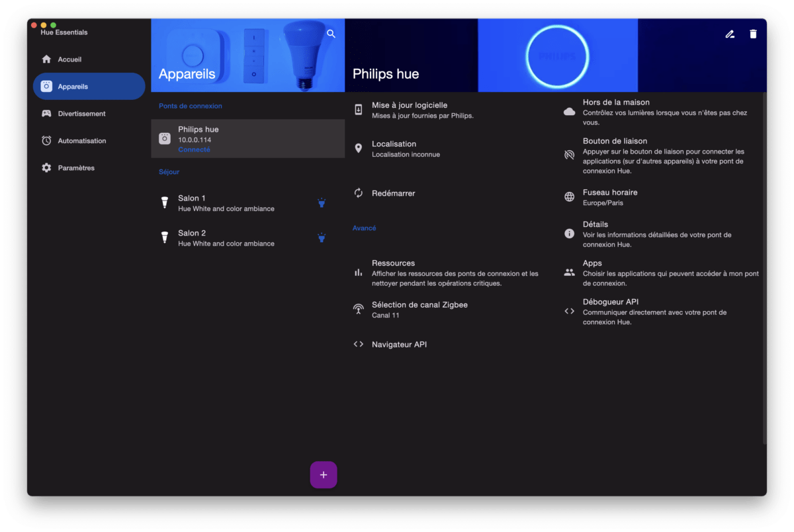This screenshot has width=794, height=532.
Task: Click the Séjour room header
Action: 169,172
